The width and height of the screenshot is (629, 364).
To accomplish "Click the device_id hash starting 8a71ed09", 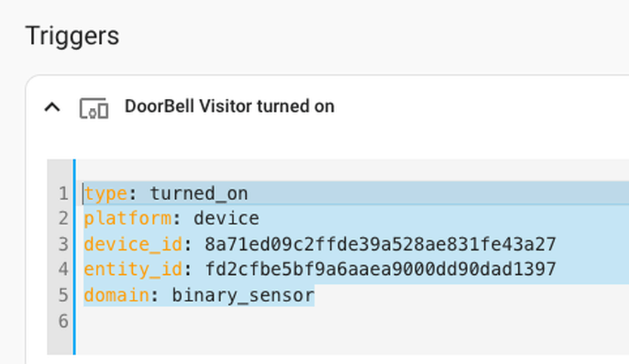I will pyautogui.click(x=380, y=245).
